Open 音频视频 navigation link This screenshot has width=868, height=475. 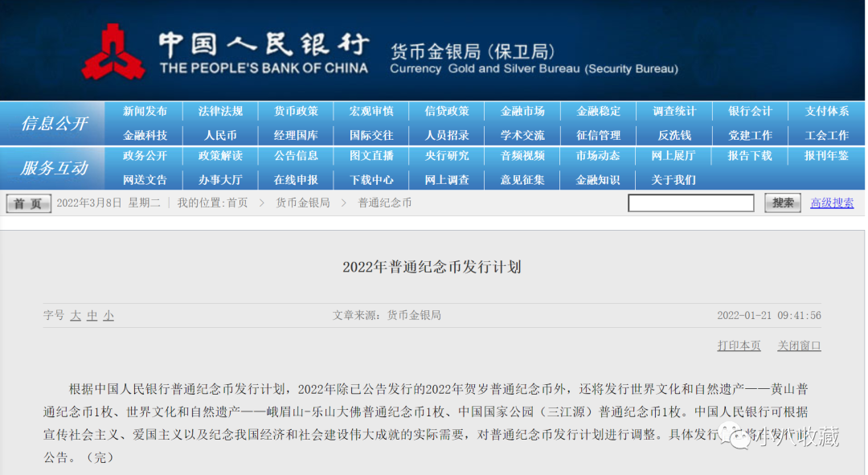522,156
